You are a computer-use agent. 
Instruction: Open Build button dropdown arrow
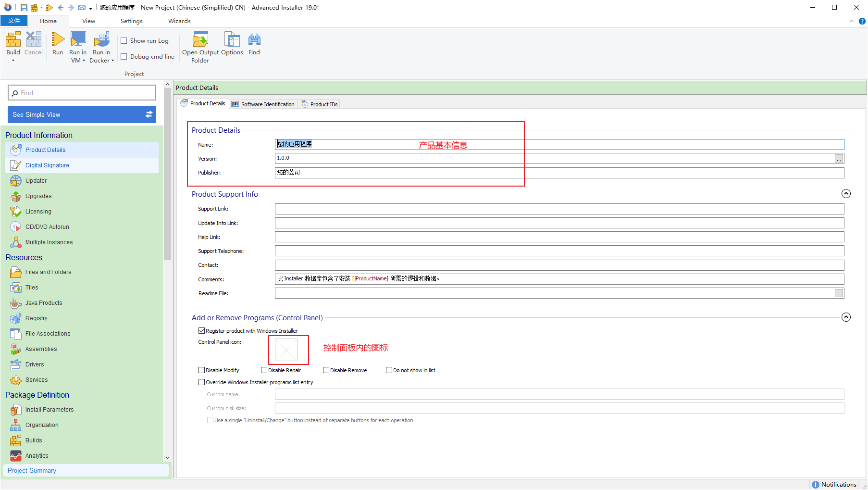[x=13, y=61]
